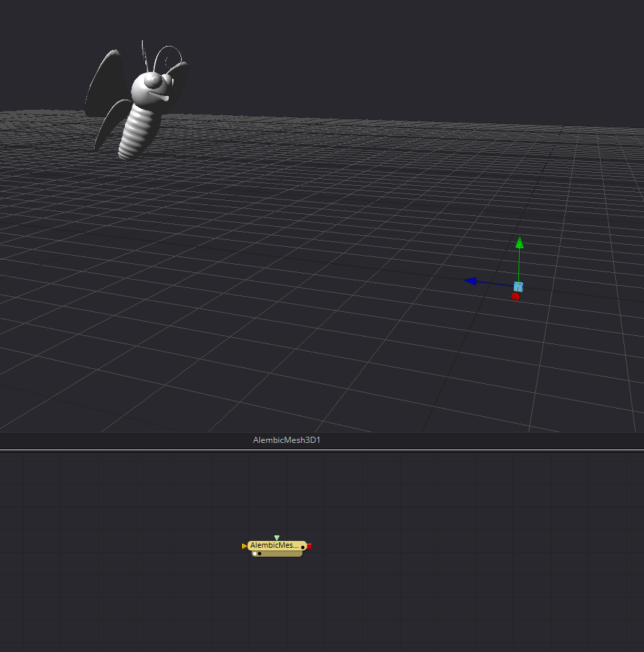Click the orange scene input triangle on the AlembicMesh node
The height and width of the screenshot is (652, 644).
[x=244, y=546]
